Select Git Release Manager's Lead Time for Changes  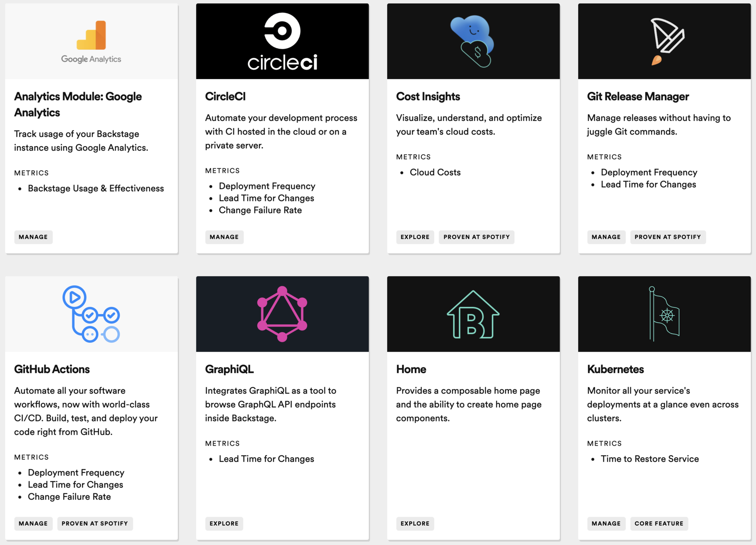(x=649, y=184)
